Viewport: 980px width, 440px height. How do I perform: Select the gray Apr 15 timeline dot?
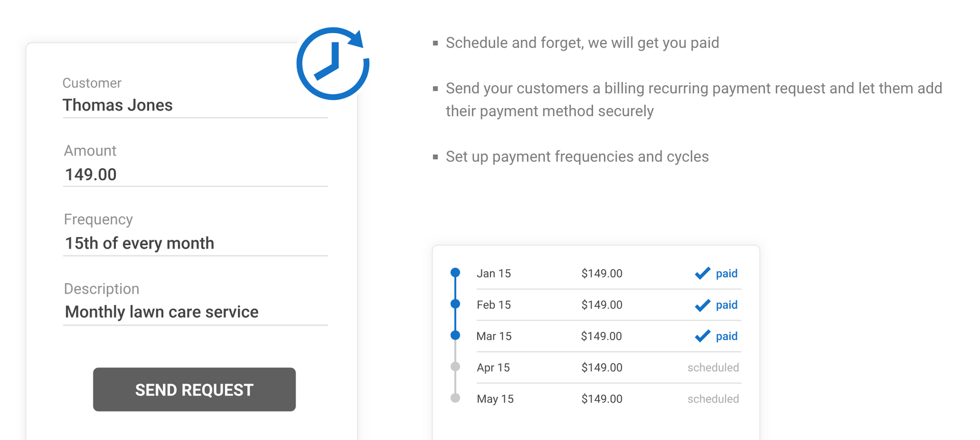tap(455, 367)
